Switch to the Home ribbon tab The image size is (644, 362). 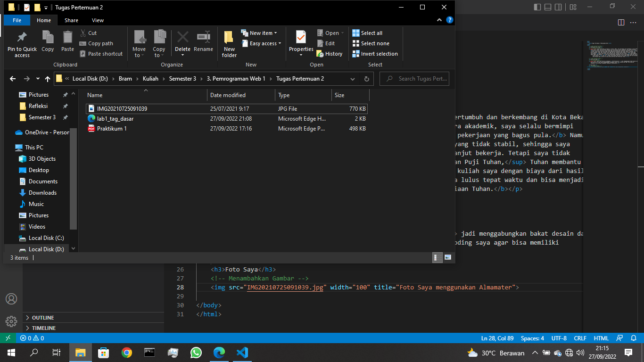44,20
